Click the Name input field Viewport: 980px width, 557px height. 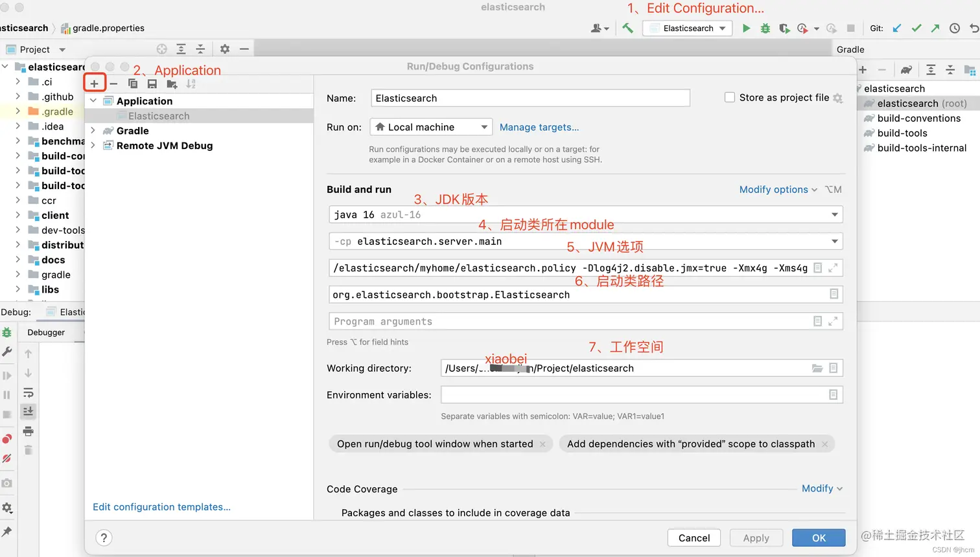coord(530,98)
